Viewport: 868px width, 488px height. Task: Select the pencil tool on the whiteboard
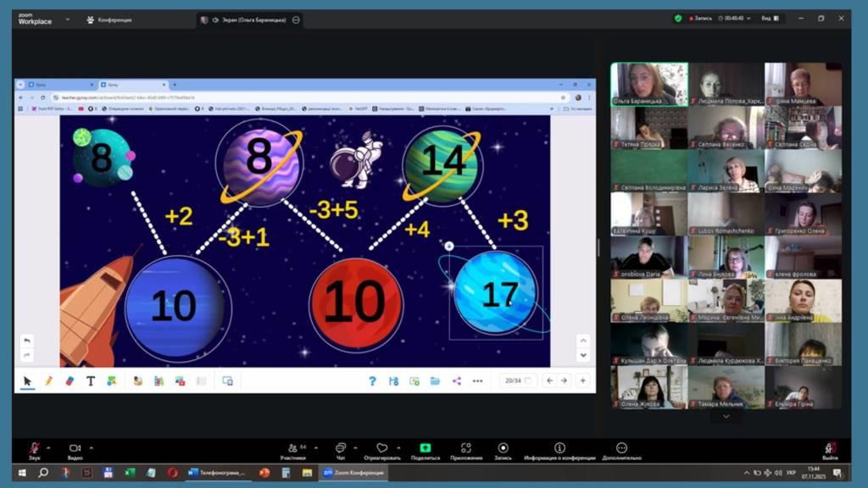[x=48, y=381]
